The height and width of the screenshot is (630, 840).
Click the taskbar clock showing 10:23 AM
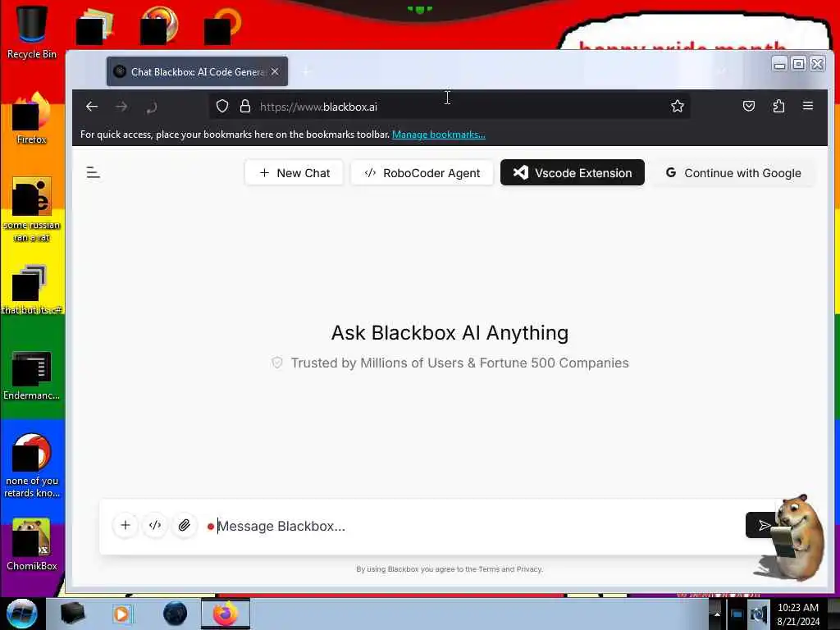798,614
